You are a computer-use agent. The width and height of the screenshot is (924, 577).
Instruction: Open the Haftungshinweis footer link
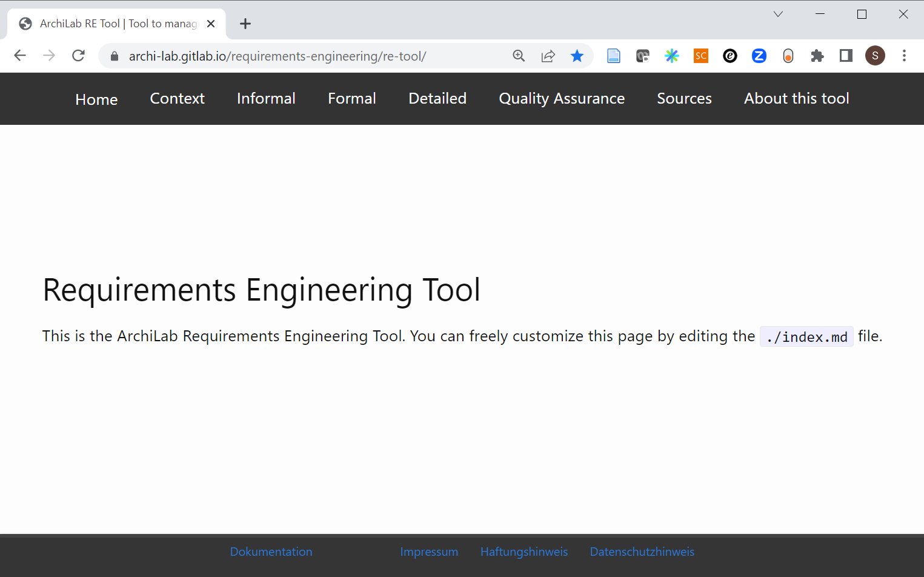pos(524,552)
